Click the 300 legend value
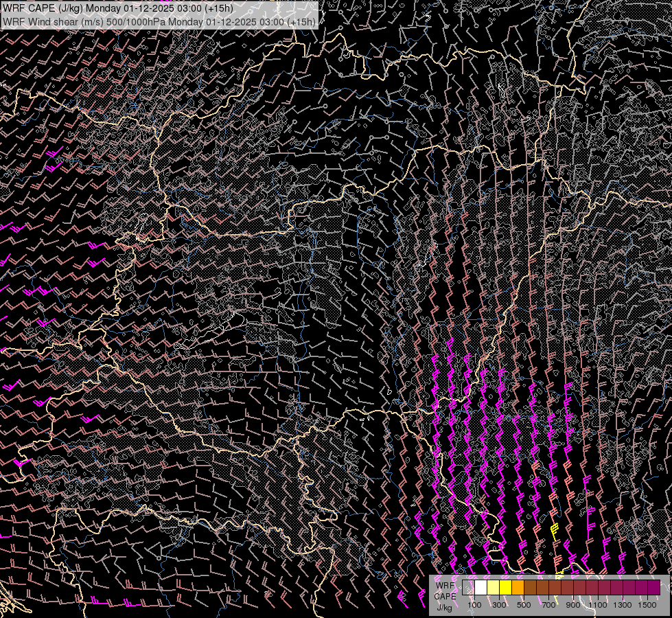The height and width of the screenshot is (618, 672). click(x=499, y=605)
